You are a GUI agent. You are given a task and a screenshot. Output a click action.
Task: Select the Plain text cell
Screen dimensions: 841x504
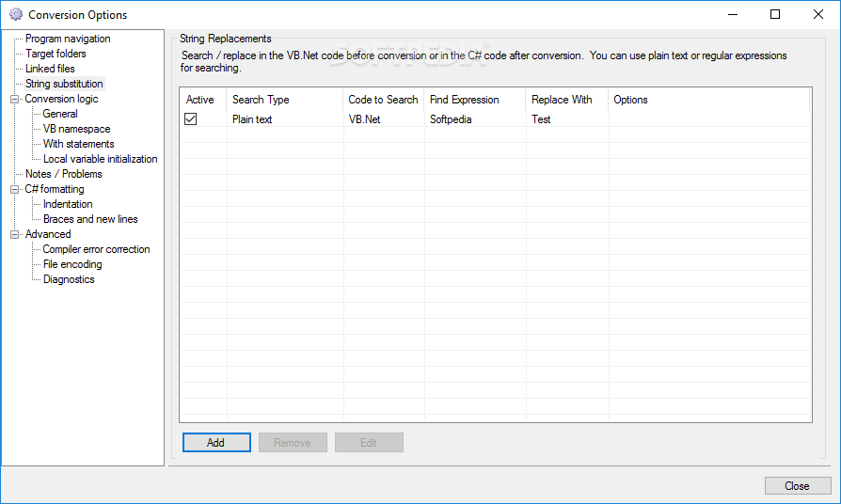point(285,119)
